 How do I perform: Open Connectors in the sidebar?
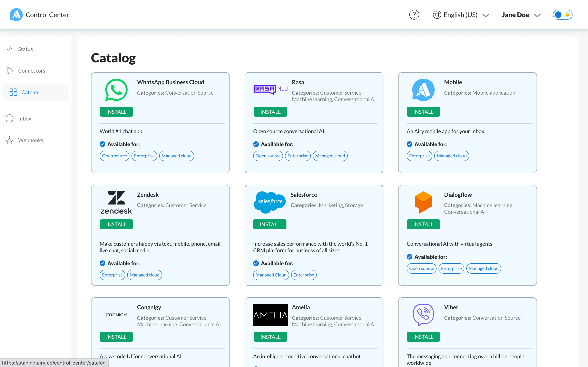[x=32, y=71]
